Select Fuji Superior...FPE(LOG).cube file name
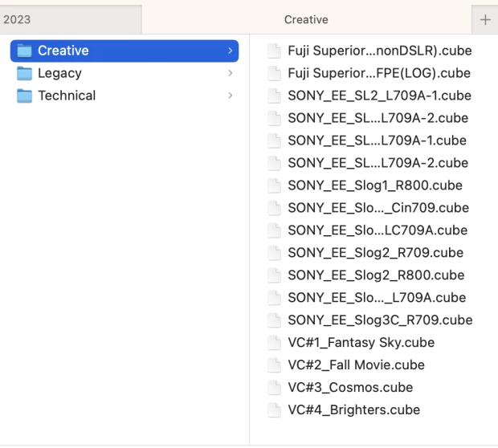The height and width of the screenshot is (448, 498). point(379,73)
